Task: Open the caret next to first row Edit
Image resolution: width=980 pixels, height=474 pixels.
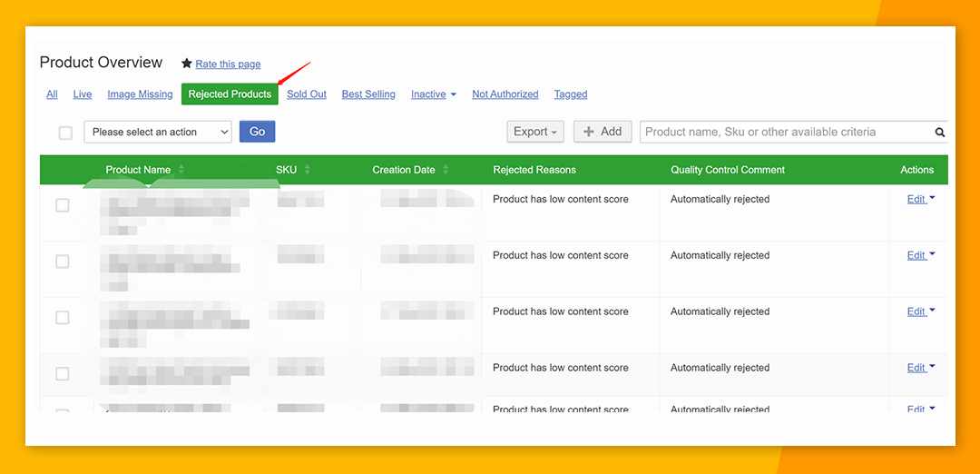Action: click(932, 198)
